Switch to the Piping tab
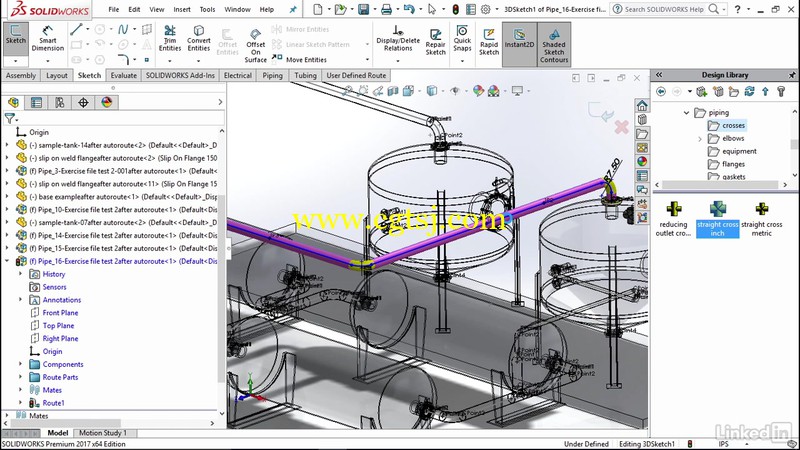Screen dimensions: 800x450 pos(272,76)
